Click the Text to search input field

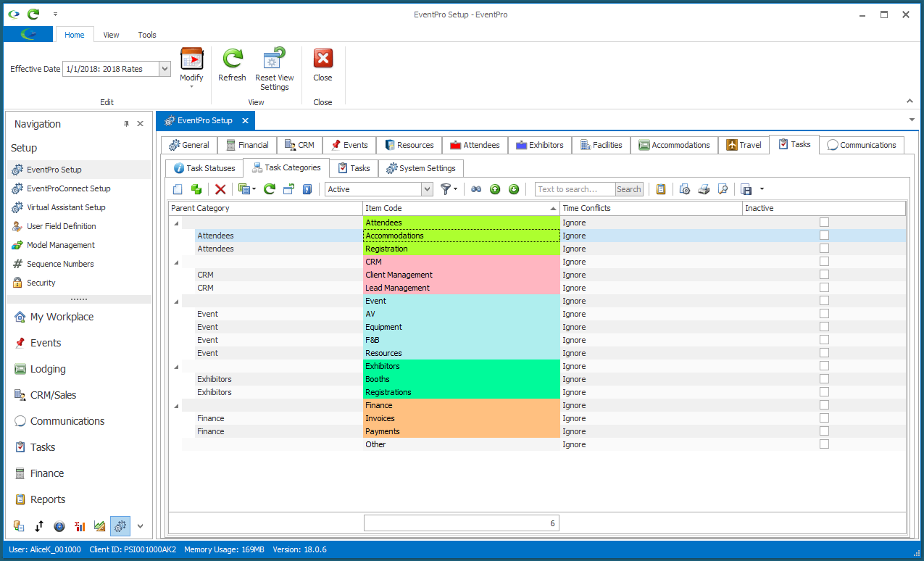(575, 189)
